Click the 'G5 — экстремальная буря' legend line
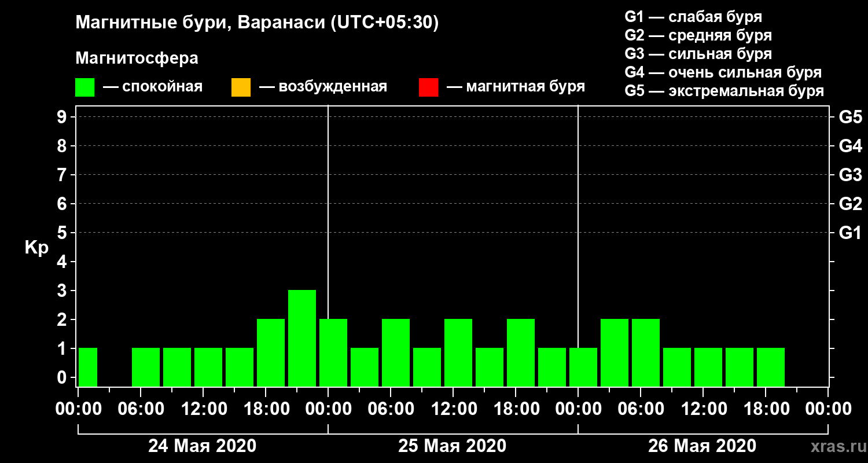Viewport: 868px width, 463px height. (x=724, y=91)
